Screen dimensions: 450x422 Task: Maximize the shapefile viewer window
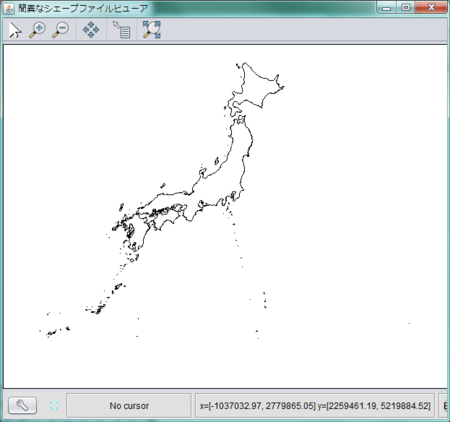(405, 7)
